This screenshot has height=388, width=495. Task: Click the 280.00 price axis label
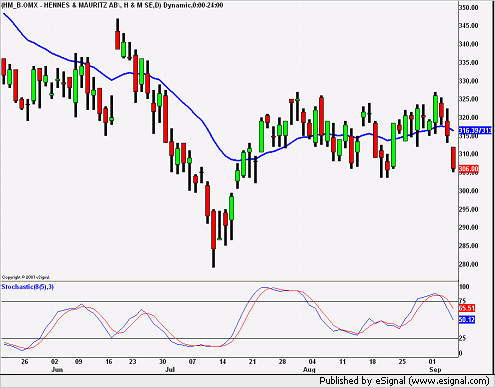468,264
